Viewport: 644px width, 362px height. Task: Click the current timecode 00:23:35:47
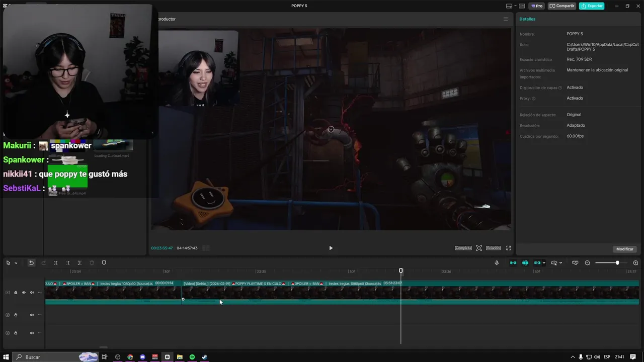(x=162, y=248)
